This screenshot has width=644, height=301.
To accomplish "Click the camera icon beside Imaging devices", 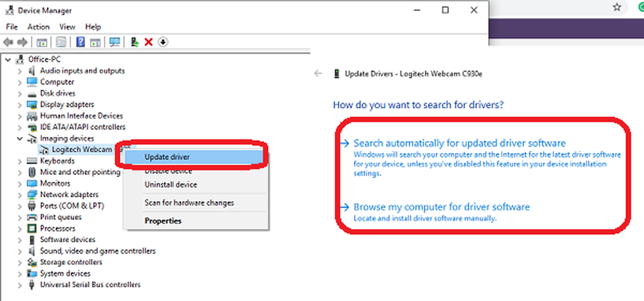I will 32,139.
